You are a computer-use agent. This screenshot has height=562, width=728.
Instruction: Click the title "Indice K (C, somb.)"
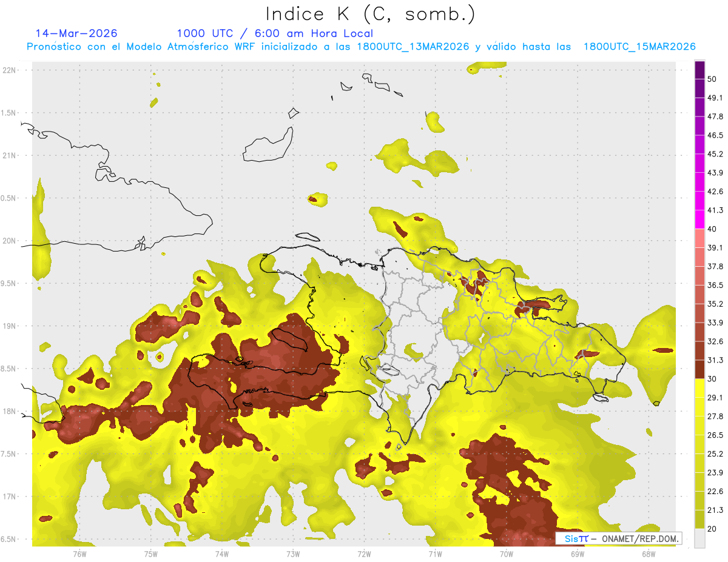pyautogui.click(x=371, y=15)
